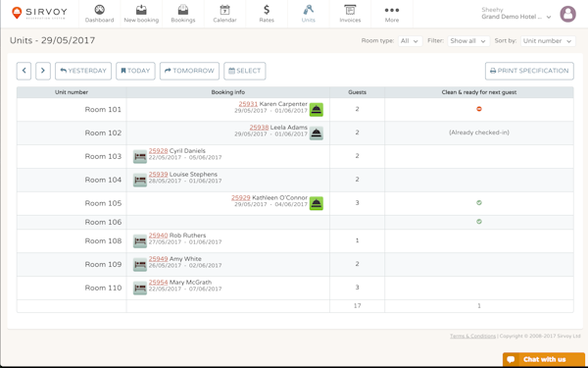Click the check-in bell icon for Room 102
588x368 pixels.
317,132
